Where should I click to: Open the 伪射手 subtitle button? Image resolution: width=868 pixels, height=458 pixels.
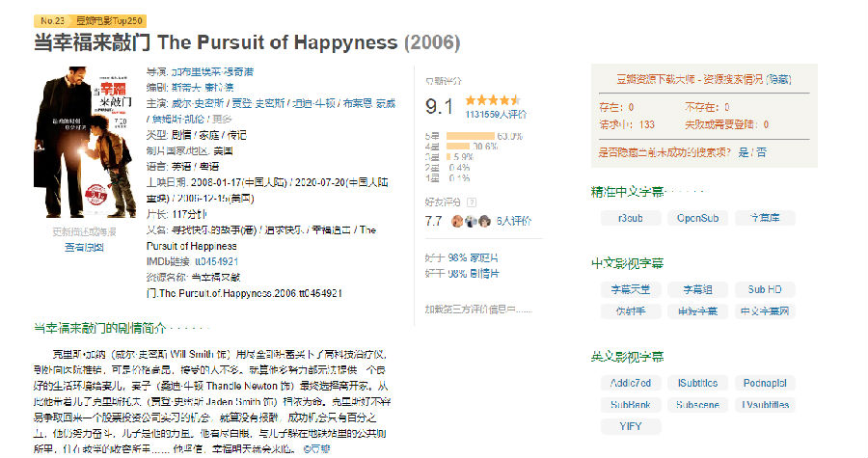(631, 311)
